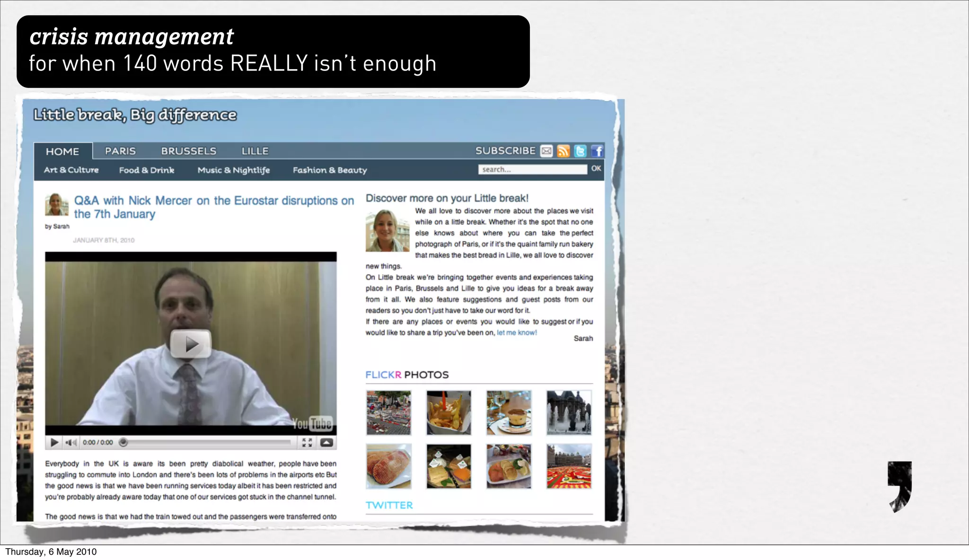Expand the video menu arrow button
Image resolution: width=969 pixels, height=560 pixels.
[327, 443]
